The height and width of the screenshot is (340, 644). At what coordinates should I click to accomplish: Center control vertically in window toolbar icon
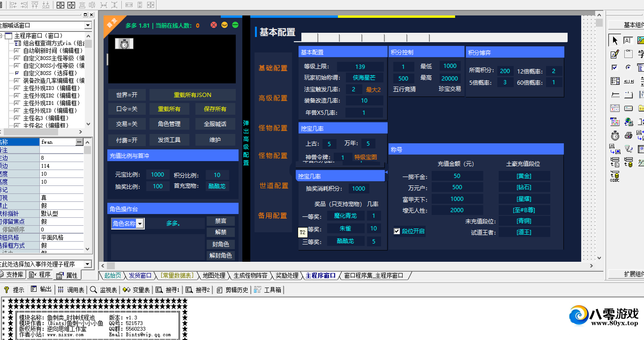(x=71, y=5)
